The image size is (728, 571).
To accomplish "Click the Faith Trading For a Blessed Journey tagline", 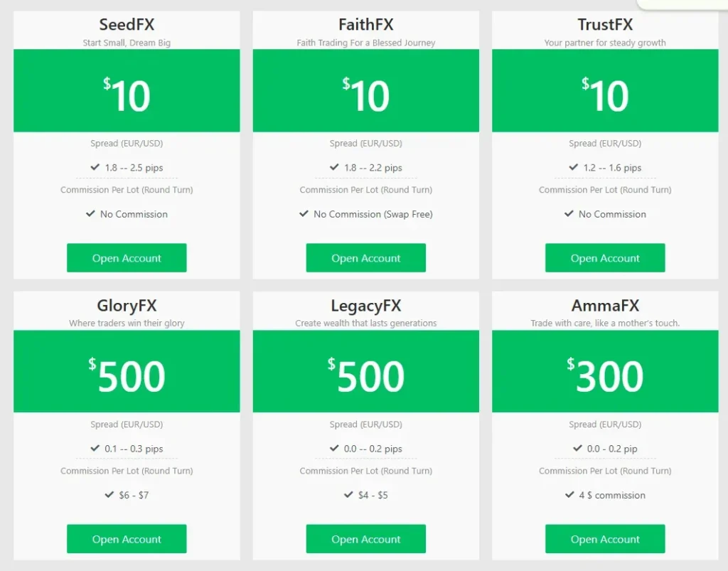I will point(365,43).
